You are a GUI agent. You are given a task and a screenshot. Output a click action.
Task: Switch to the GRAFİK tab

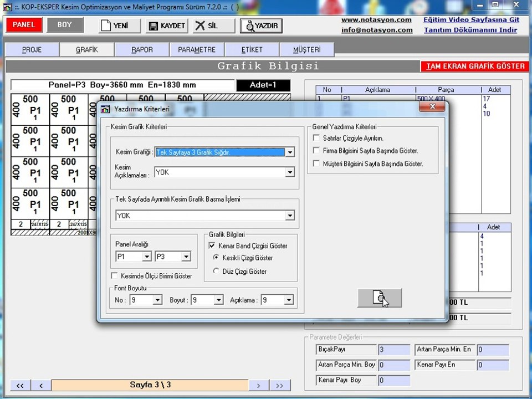[87, 50]
